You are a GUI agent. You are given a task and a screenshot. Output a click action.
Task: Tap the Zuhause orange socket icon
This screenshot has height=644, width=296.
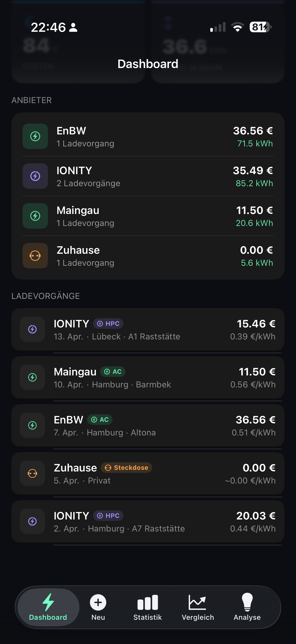click(x=35, y=255)
